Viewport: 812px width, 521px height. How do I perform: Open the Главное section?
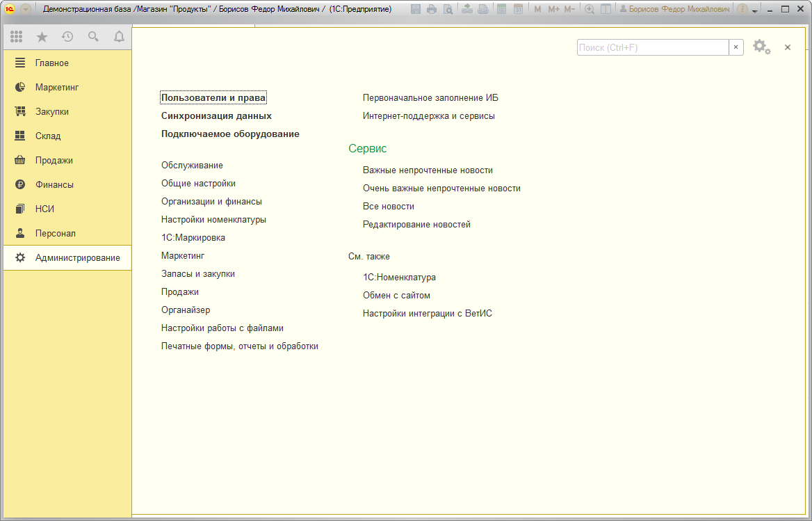(67, 63)
